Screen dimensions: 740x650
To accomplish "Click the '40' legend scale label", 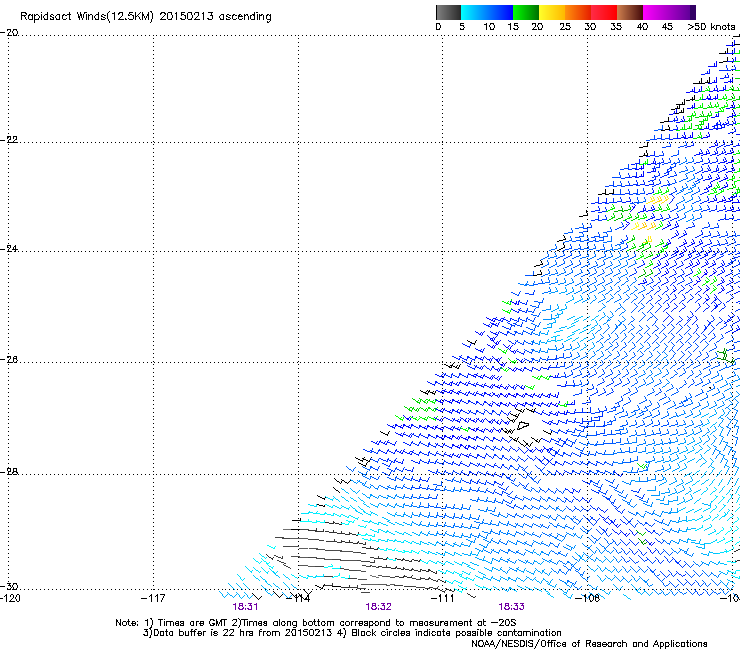I will tap(642, 27).
